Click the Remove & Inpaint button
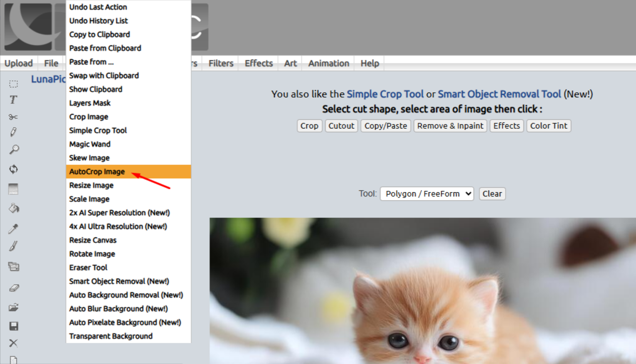Screen dimensions: 636x364 pyautogui.click(x=450, y=126)
